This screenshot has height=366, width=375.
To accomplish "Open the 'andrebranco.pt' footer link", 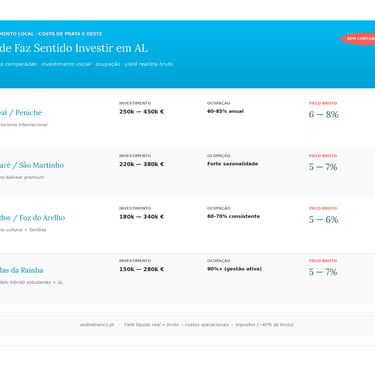I will [97, 325].
